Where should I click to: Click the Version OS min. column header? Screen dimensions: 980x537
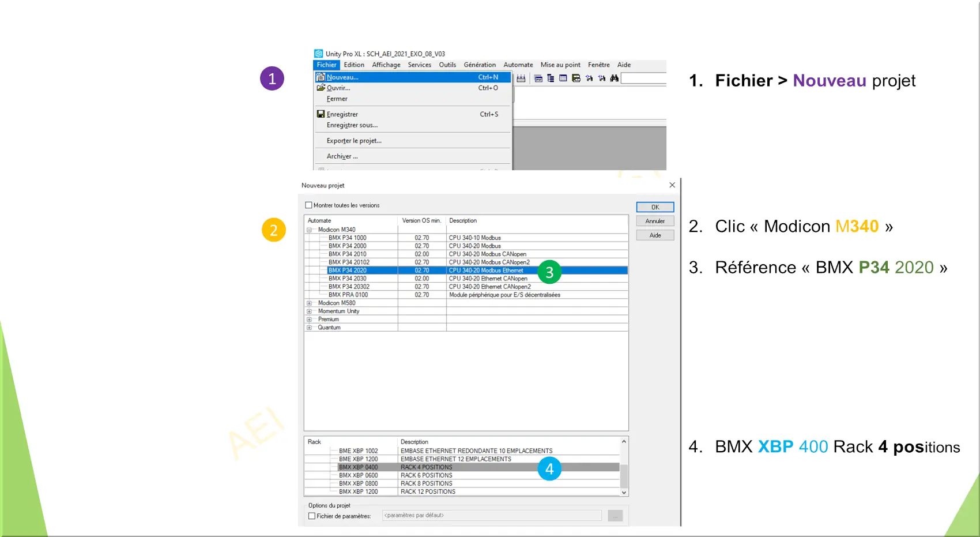(421, 221)
